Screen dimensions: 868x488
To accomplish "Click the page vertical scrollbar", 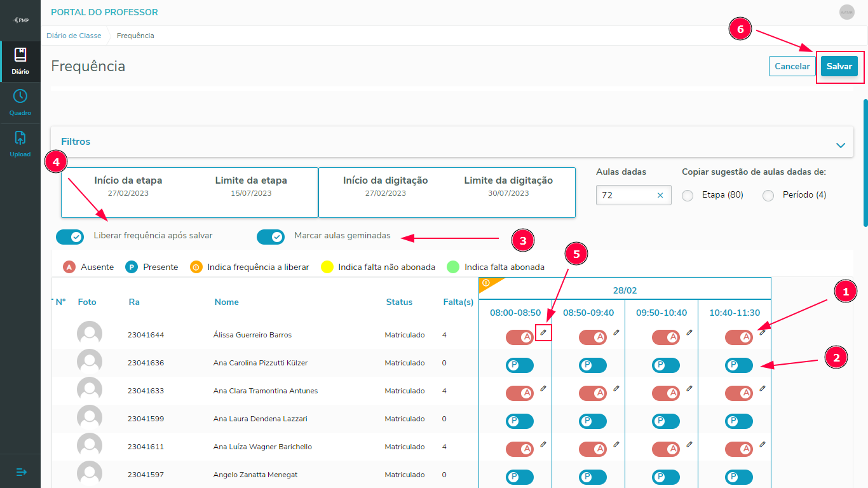I will (x=865, y=162).
